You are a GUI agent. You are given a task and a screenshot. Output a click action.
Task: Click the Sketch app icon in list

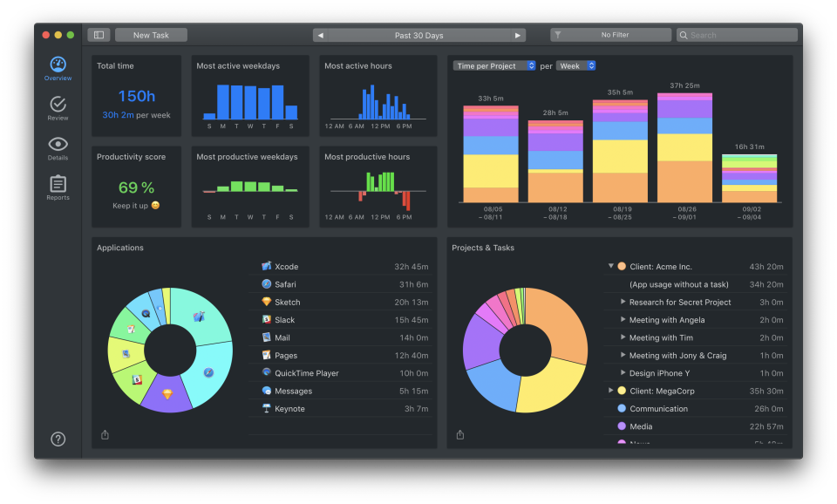click(x=267, y=302)
